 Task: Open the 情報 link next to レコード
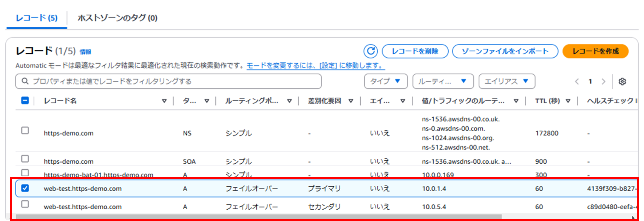click(x=85, y=52)
